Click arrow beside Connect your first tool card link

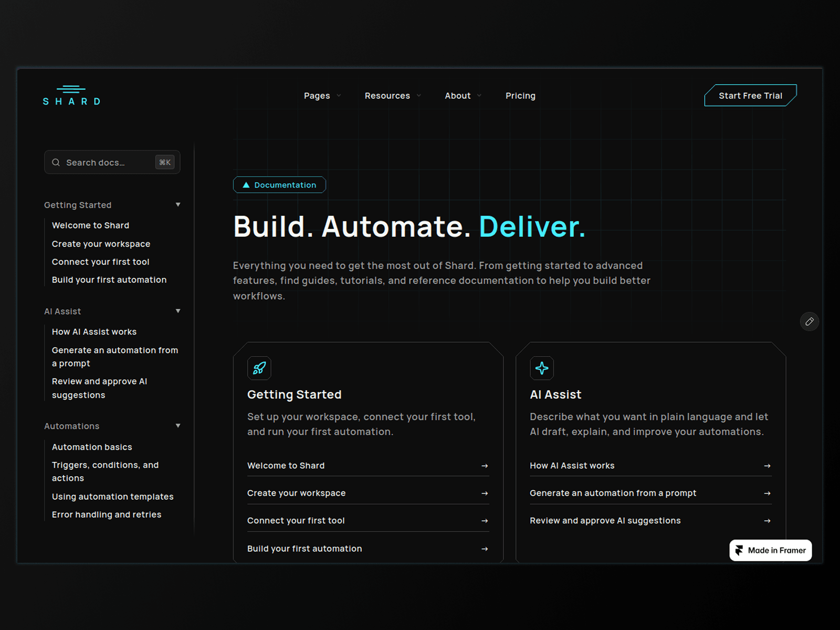[x=485, y=521]
